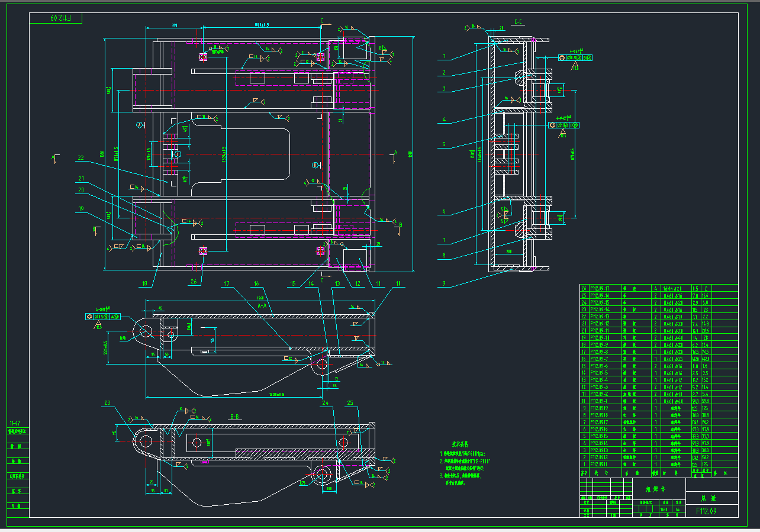Click the drawing number F112.09 in the title block
Screen dimensions: 760x532
(x=707, y=510)
